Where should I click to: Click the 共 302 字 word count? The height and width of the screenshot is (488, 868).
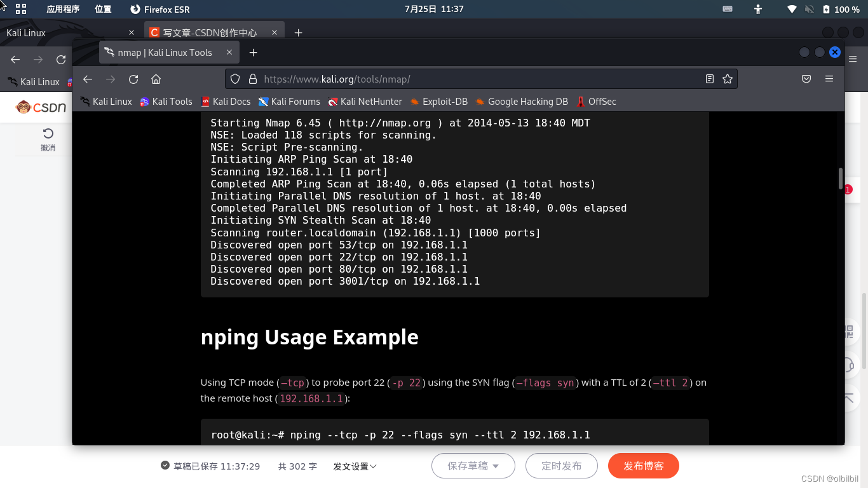(x=297, y=466)
